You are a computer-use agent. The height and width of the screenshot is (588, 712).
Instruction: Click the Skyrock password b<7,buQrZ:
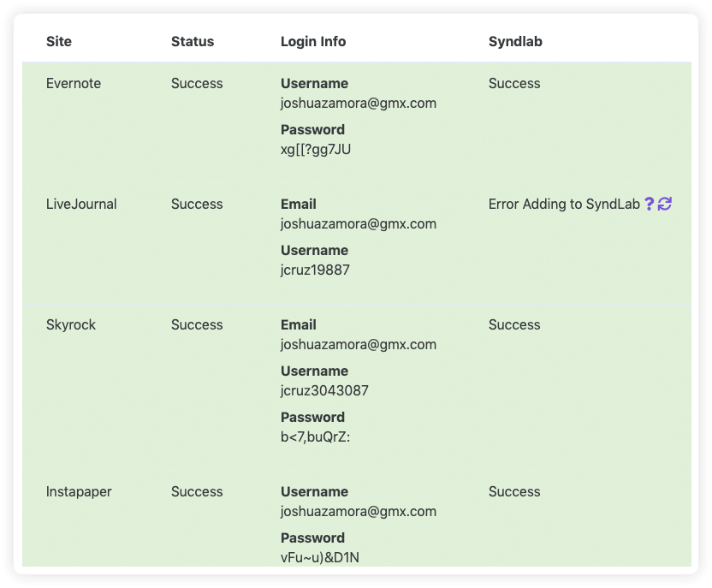coord(315,437)
